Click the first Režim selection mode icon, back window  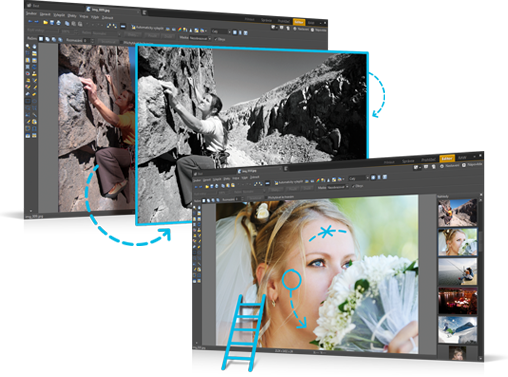tap(41, 39)
